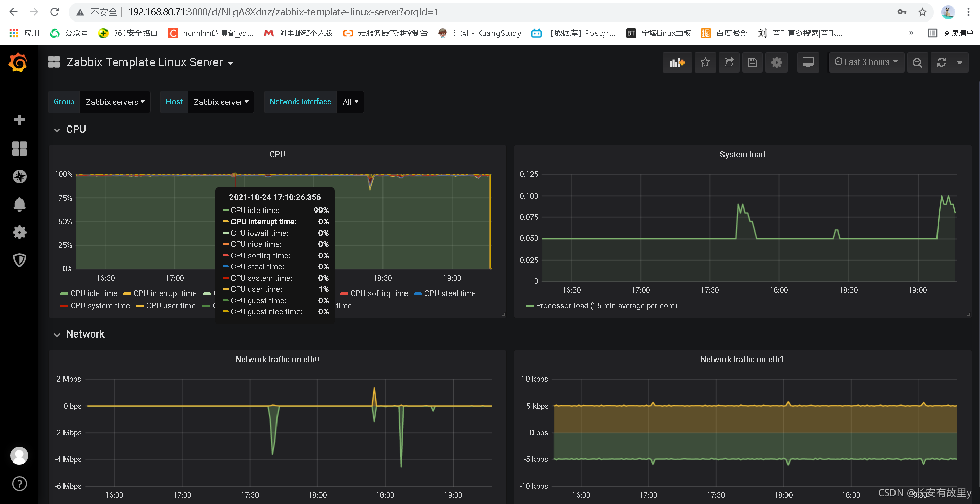Click CPU steal time blue color swatch
Screen dimensions: 980x504
pos(418,294)
